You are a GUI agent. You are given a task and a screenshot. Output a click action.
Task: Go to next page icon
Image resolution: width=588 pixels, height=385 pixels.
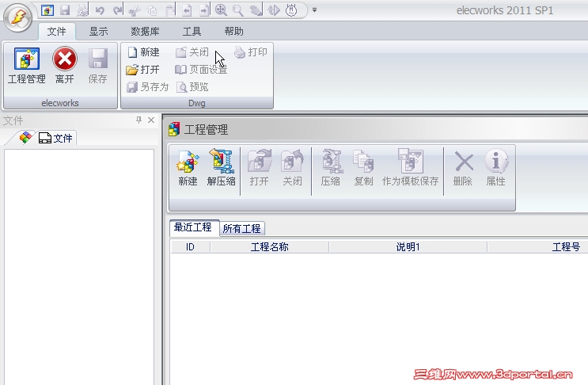(203, 10)
